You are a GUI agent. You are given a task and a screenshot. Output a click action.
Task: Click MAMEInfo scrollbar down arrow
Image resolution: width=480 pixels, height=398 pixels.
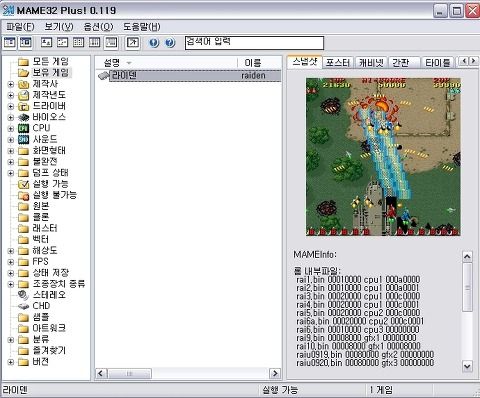pos(467,367)
